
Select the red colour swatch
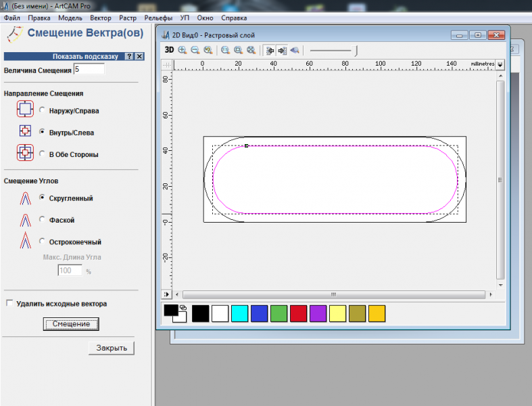(x=298, y=313)
